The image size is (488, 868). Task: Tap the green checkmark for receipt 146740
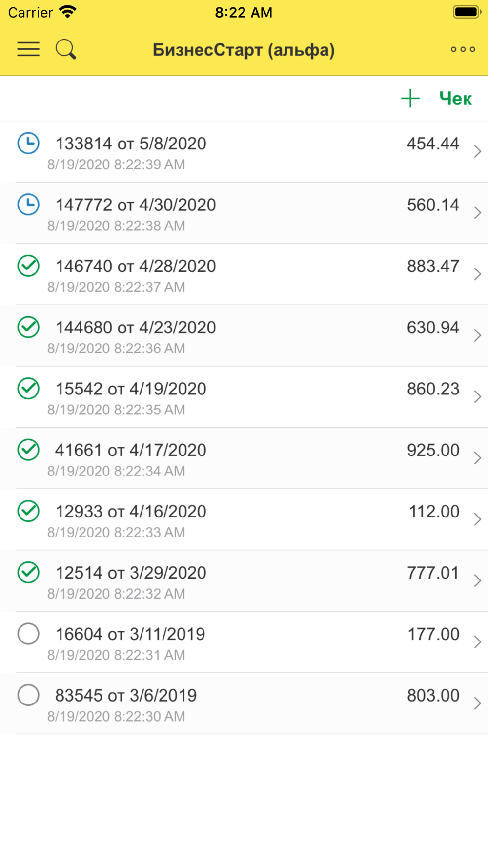[28, 266]
